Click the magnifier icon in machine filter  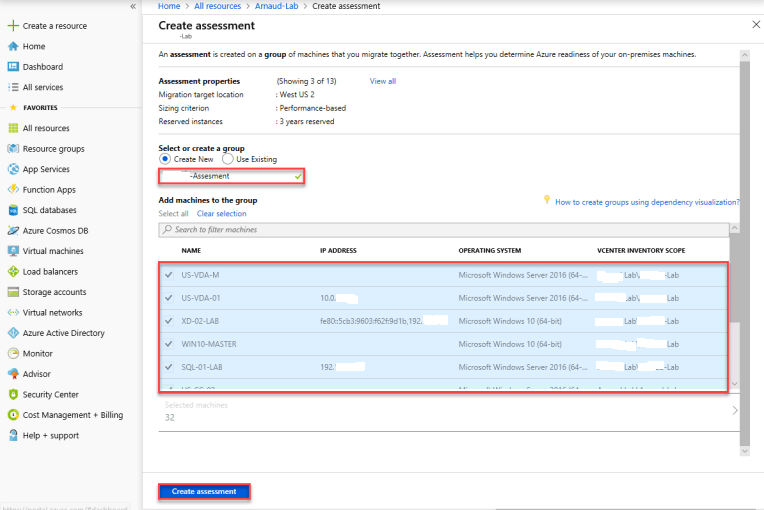167,229
